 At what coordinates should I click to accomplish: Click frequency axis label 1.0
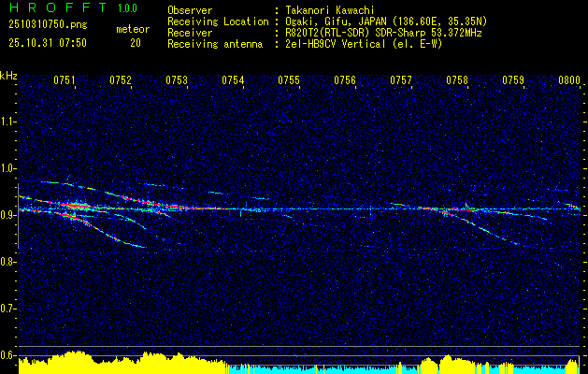coord(7,168)
